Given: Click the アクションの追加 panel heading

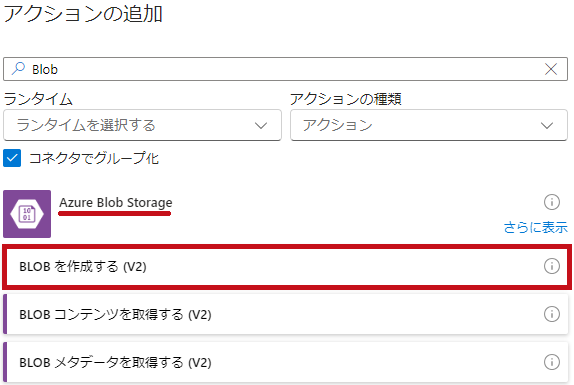Looking at the screenshot, I should (x=83, y=14).
